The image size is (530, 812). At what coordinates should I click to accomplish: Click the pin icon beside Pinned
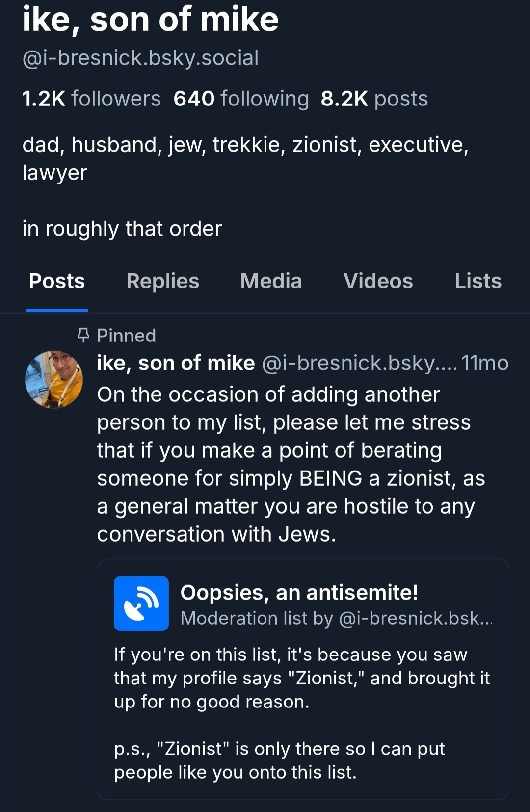pyautogui.click(x=84, y=335)
